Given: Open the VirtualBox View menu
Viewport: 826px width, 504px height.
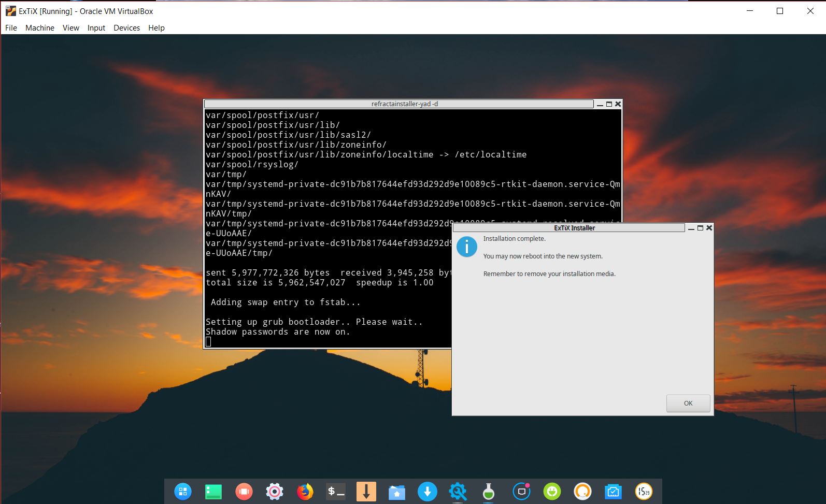Looking at the screenshot, I should pos(71,28).
